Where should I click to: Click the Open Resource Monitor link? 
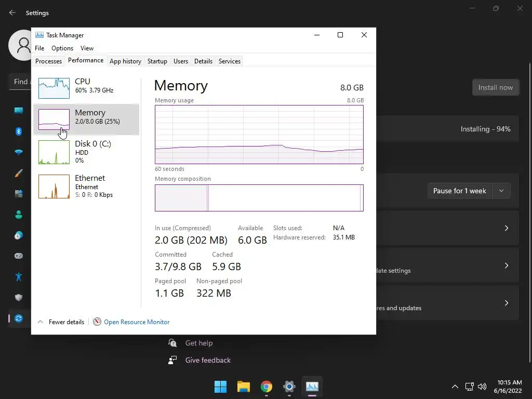coord(137,322)
